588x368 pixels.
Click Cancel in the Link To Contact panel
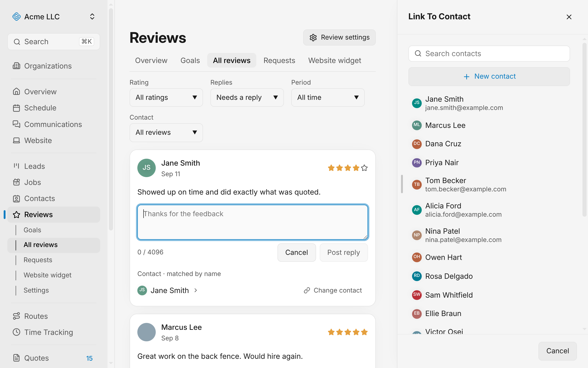(558, 351)
